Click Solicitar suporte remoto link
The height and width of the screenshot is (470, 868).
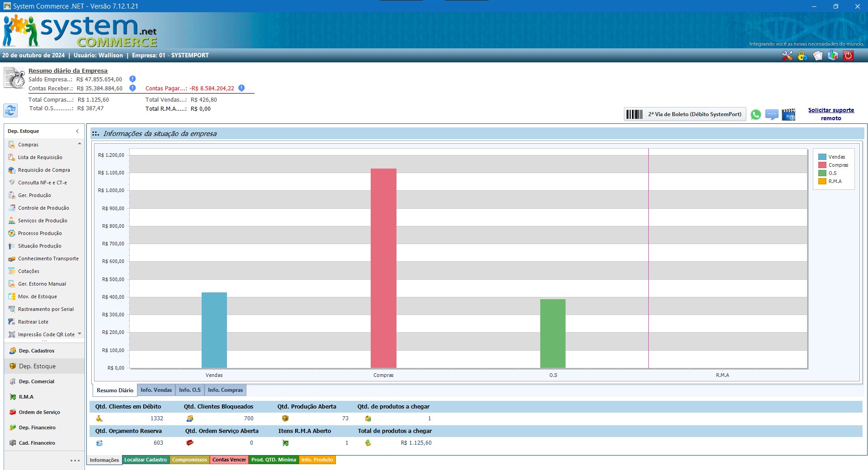[831, 114]
